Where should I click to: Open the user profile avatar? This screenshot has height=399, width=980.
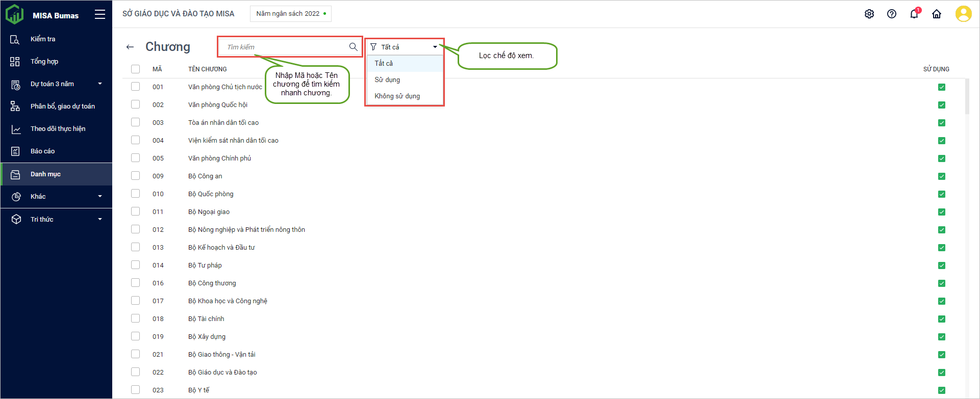[x=963, y=14]
